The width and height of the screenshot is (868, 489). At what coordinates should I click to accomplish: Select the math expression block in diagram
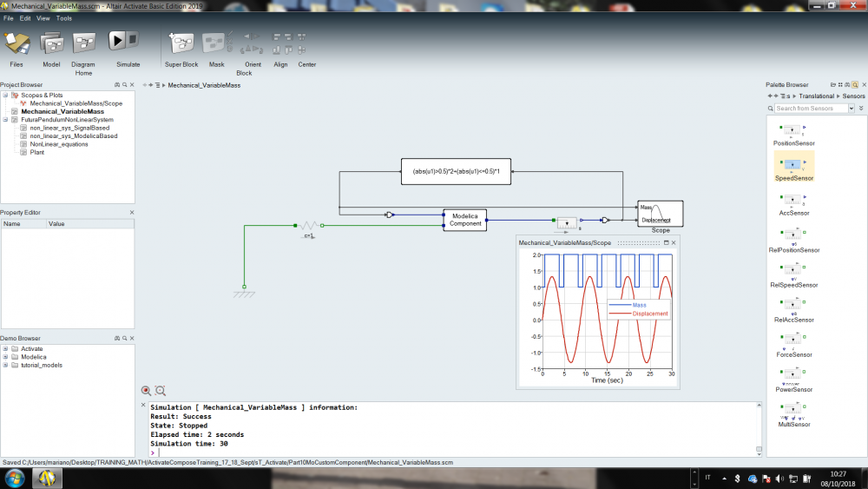point(457,172)
